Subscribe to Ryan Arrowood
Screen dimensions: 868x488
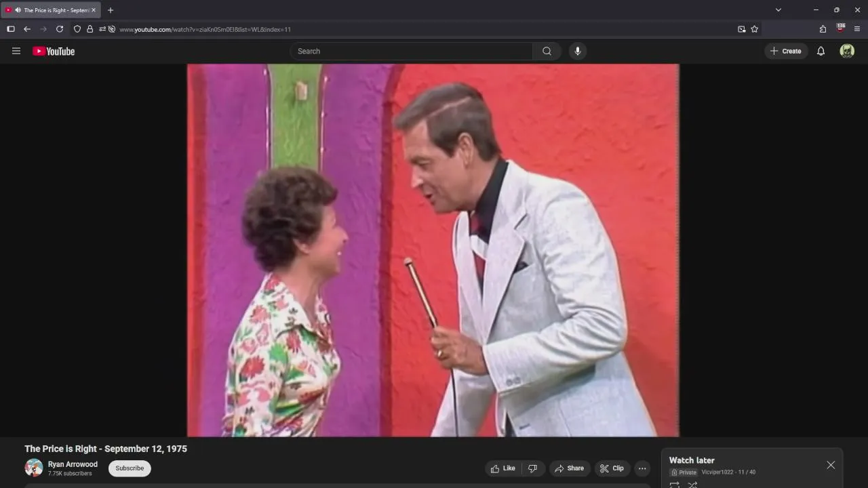(x=130, y=468)
